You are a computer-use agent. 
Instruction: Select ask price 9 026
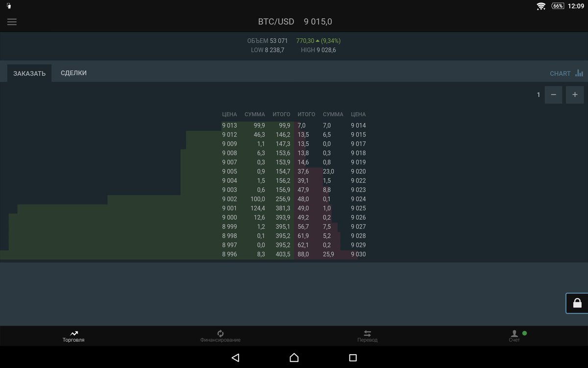(x=358, y=217)
